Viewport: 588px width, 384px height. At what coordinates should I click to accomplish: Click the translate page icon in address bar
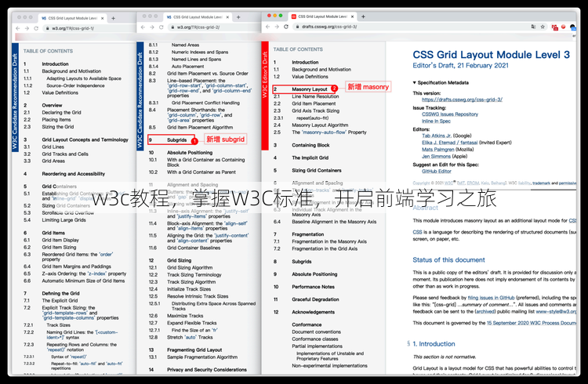(x=533, y=27)
